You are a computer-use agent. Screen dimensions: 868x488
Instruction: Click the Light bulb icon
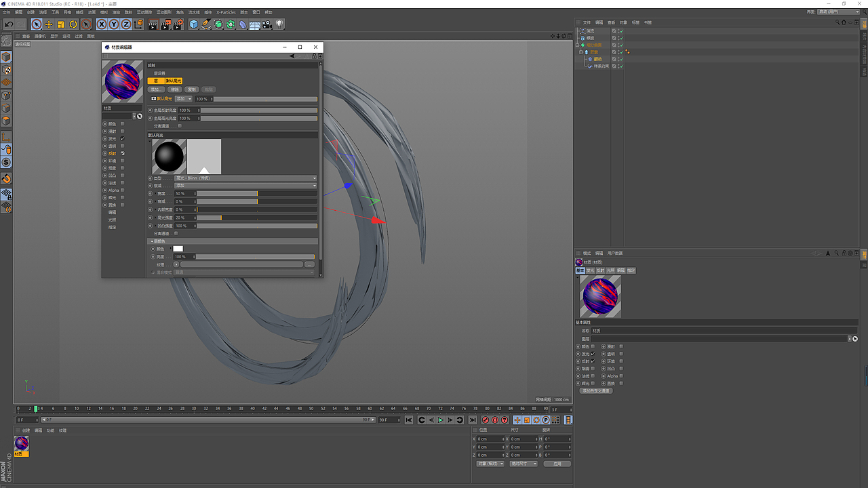click(x=279, y=24)
